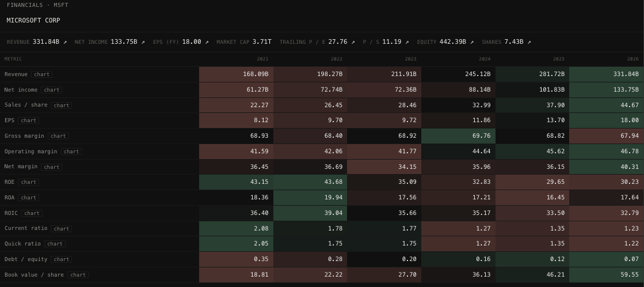Open chart for Gross margin row
Viewport: 644px width, 287px height.
[x=58, y=136]
